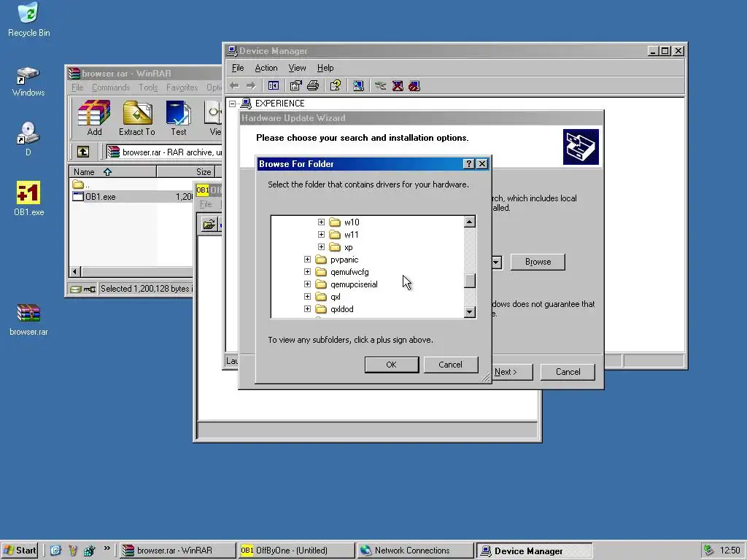Viewport: 747px width, 560px height.
Task: Expand the qemupciserial folder
Action: point(307,284)
